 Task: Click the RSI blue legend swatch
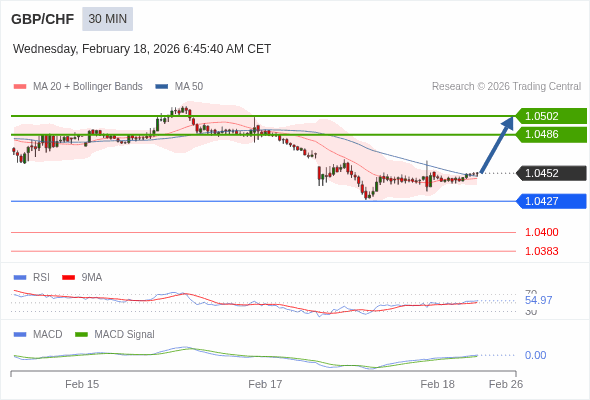[x=20, y=278]
